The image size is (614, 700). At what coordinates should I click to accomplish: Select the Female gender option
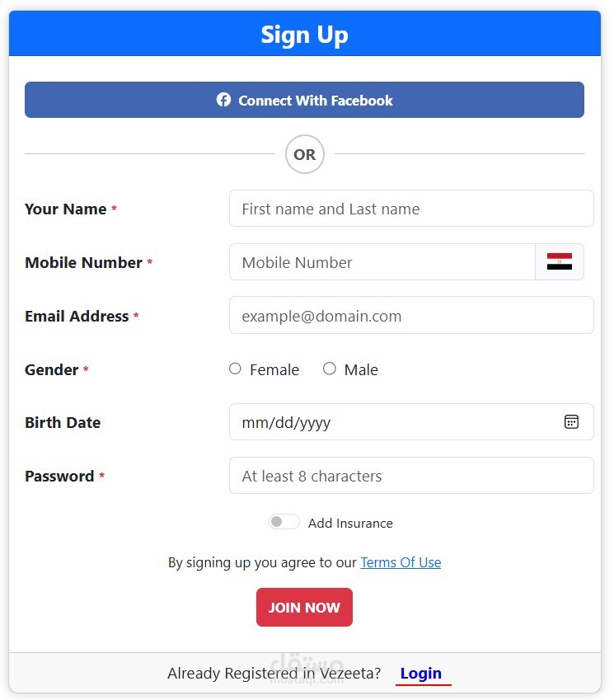[236, 369]
